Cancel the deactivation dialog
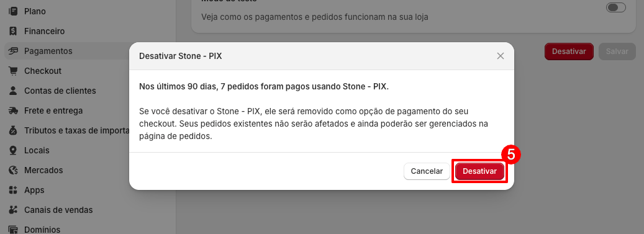Image resolution: width=644 pixels, height=234 pixels. pyautogui.click(x=427, y=171)
